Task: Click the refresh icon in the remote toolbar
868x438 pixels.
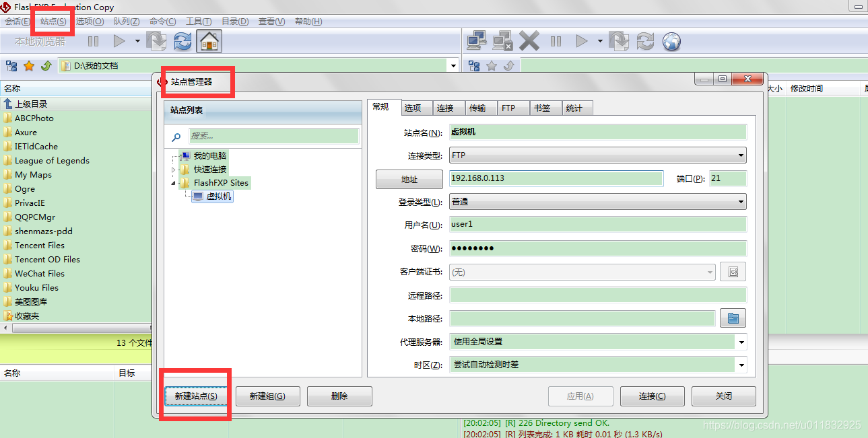Action: 645,42
